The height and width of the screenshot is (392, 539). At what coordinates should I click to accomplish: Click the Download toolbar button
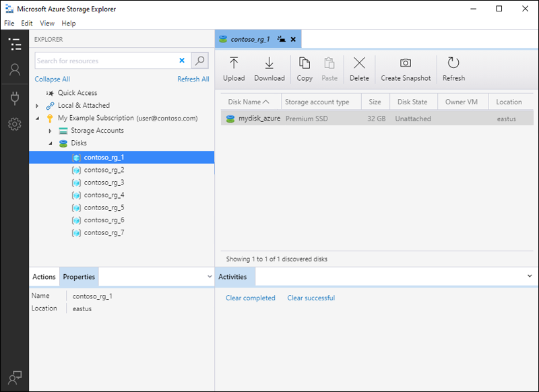tap(269, 69)
